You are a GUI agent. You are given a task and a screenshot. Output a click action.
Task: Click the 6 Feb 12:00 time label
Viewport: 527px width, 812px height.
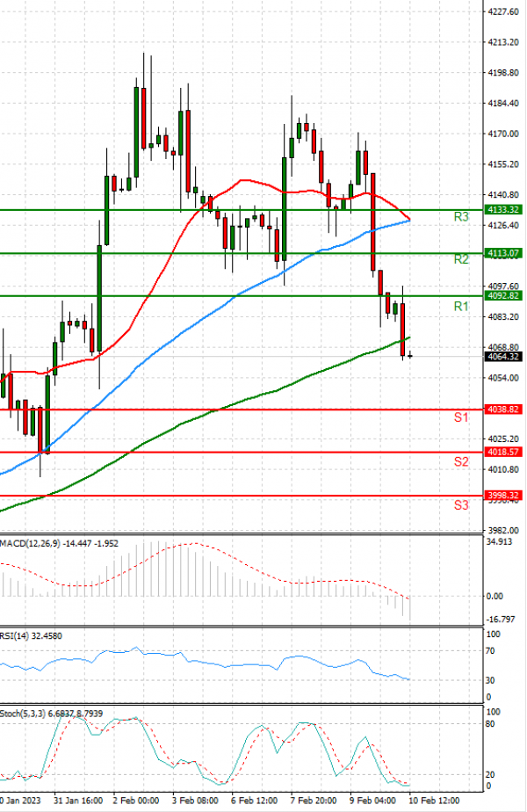pos(254,801)
